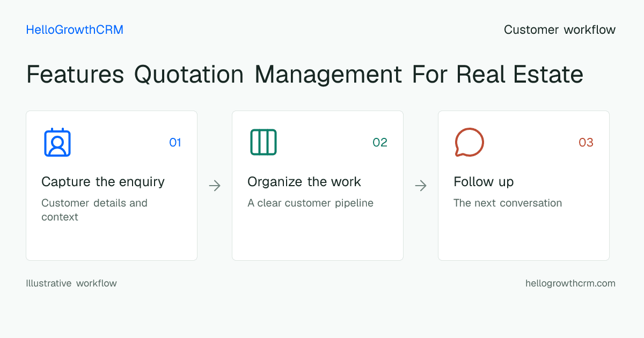Select the 'Capture the enquiry' title
The height and width of the screenshot is (338, 644).
[x=103, y=182]
